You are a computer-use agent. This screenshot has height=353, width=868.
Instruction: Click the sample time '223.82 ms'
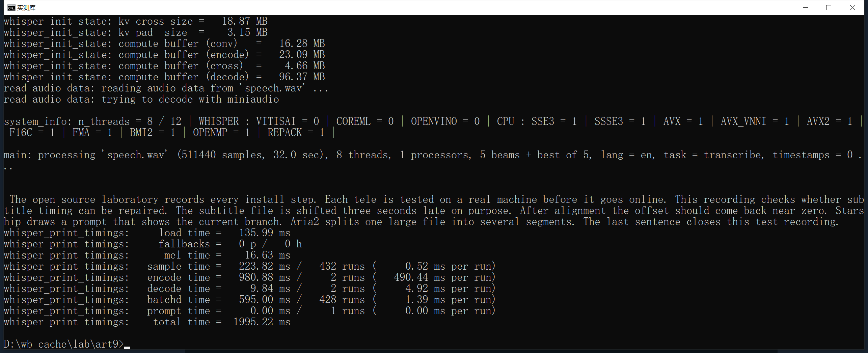[x=265, y=266]
